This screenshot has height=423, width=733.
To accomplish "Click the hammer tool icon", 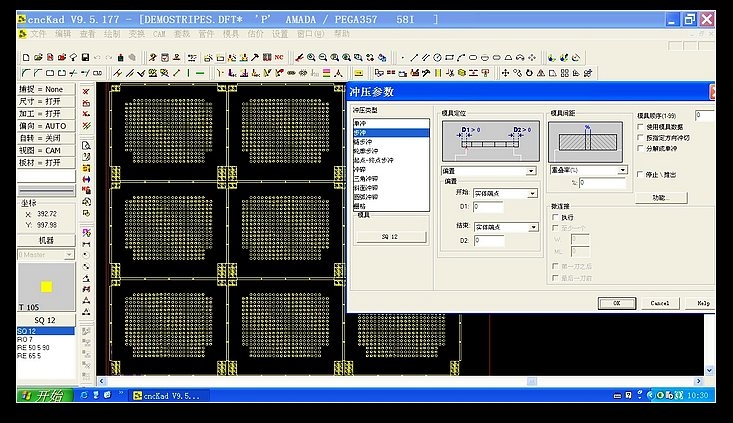I will click(x=255, y=57).
